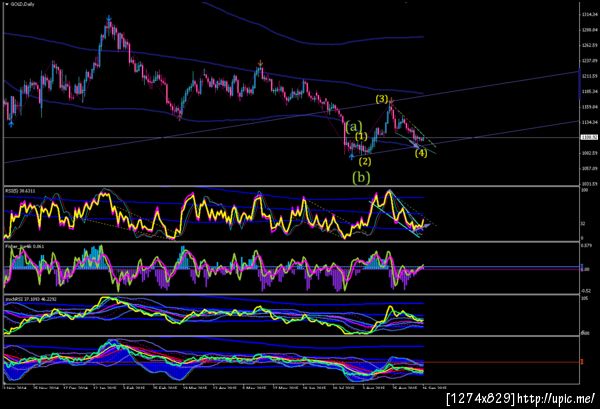The image size is (600, 409).
Task: Click the yellow (1) wave label
Action: click(x=361, y=136)
